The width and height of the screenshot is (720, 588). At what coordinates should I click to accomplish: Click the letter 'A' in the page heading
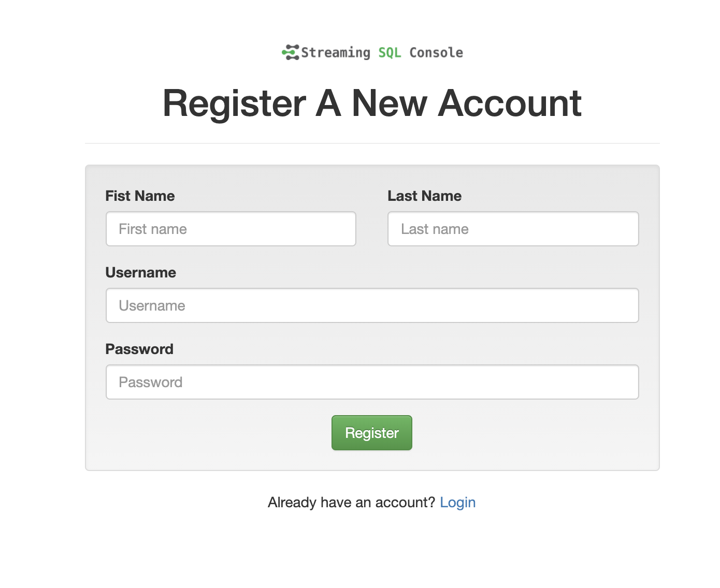click(x=328, y=104)
